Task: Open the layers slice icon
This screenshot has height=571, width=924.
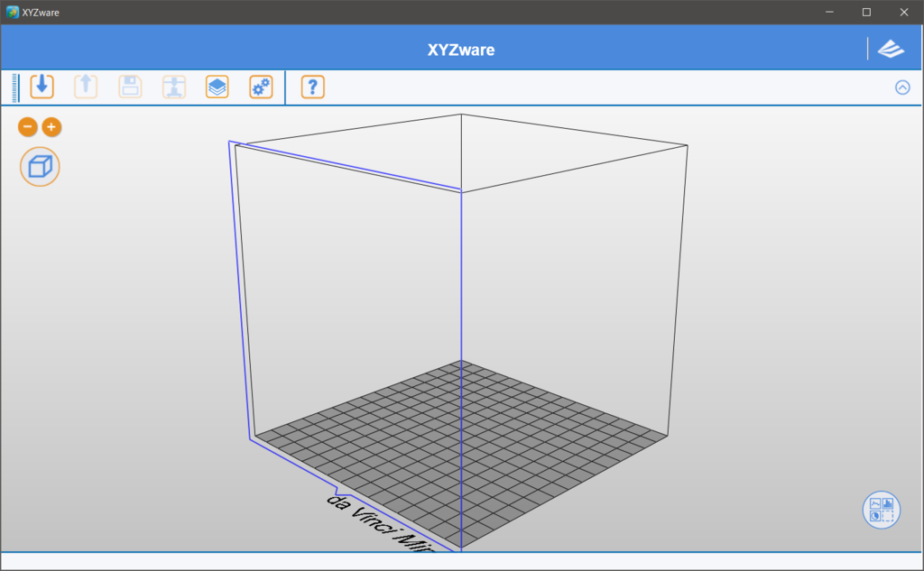Action: click(217, 87)
